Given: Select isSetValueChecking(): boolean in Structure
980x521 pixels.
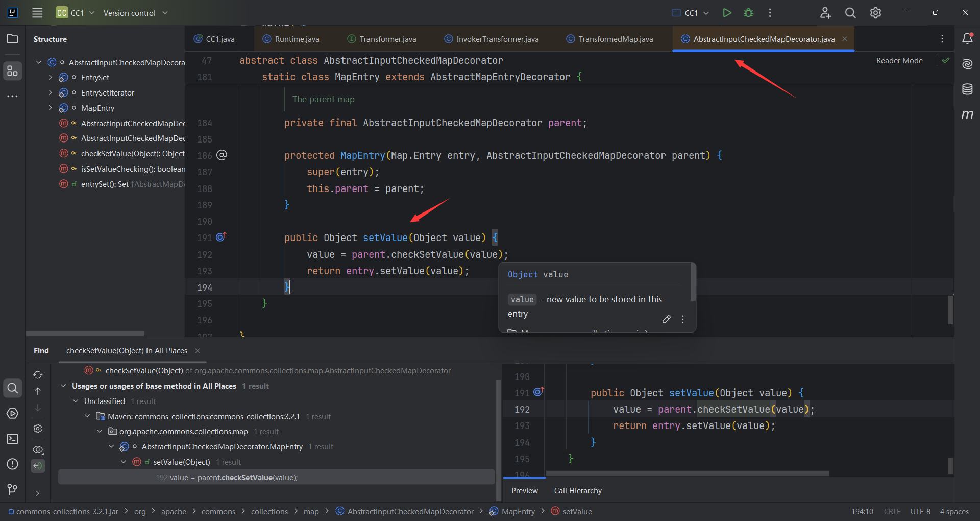Looking at the screenshot, I should point(121,169).
